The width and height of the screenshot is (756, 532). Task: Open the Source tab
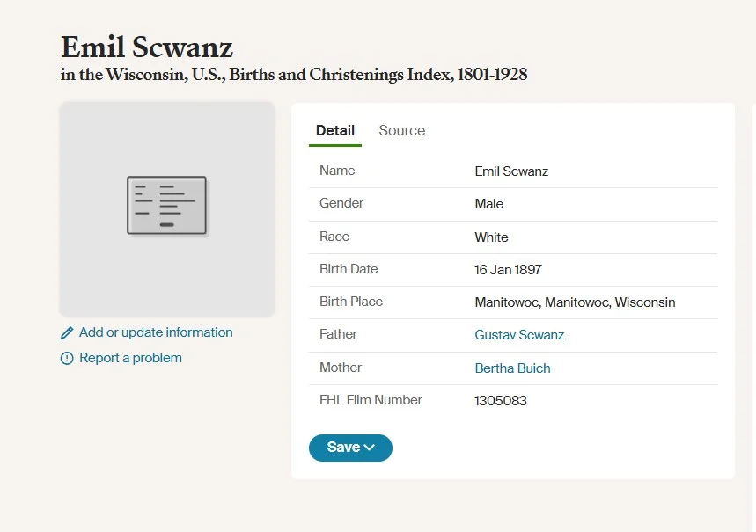tap(401, 130)
